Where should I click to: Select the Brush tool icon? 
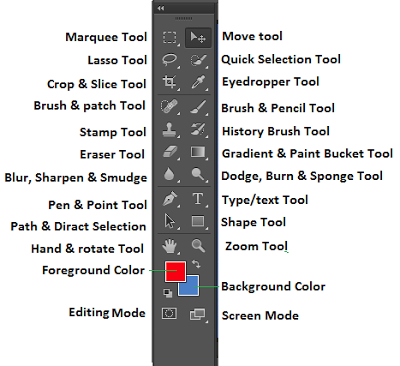[x=198, y=107]
